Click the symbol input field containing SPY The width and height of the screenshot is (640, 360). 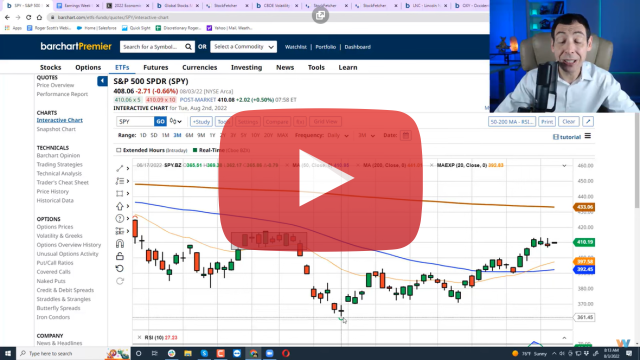point(135,121)
